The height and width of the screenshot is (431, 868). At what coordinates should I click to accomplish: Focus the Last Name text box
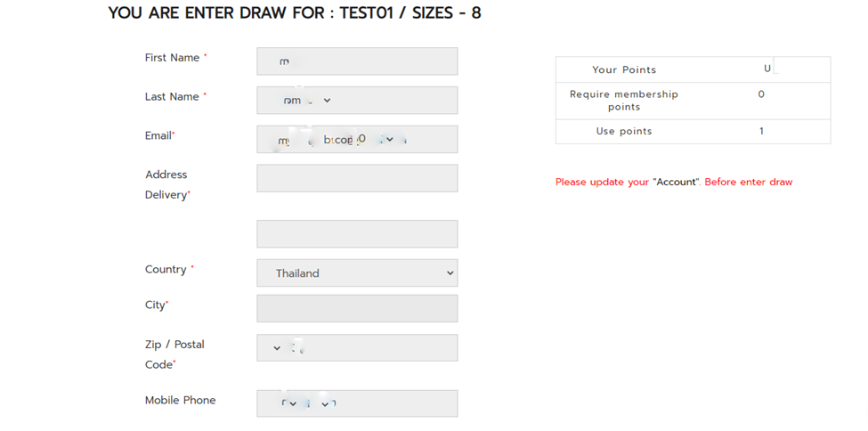[x=357, y=101]
